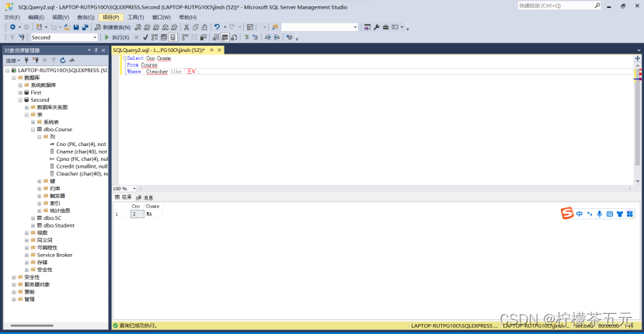Click the Navigate Backward arrow icon
The image size is (644, 334).
coord(12,27)
